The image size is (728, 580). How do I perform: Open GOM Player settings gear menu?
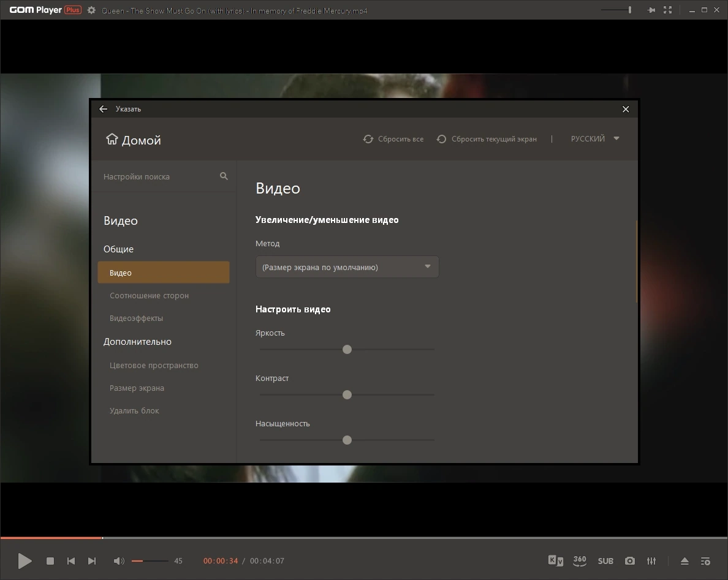pyautogui.click(x=91, y=10)
